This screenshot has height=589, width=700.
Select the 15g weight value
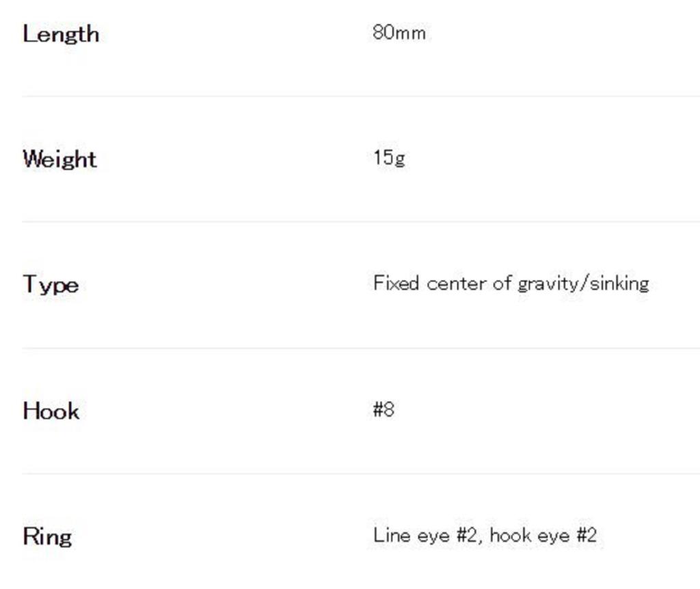389,159
